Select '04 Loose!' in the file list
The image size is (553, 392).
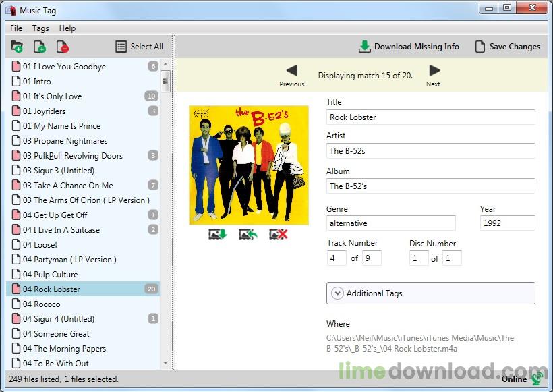pos(83,244)
